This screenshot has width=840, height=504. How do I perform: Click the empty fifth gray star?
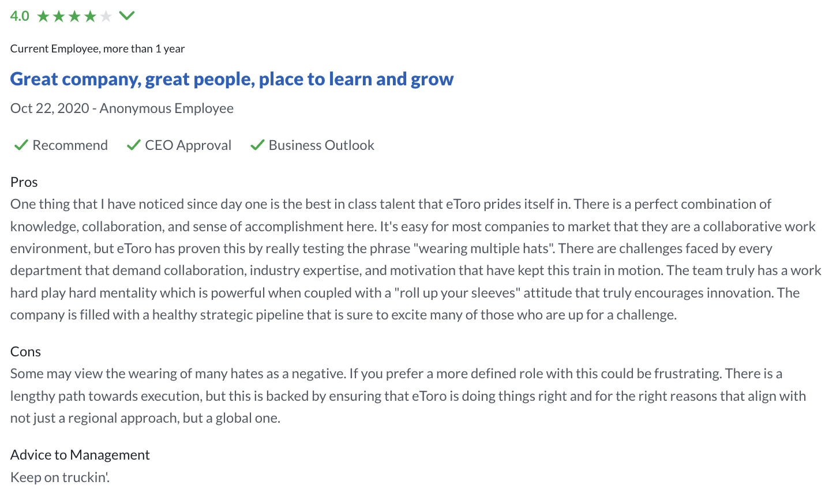point(106,16)
